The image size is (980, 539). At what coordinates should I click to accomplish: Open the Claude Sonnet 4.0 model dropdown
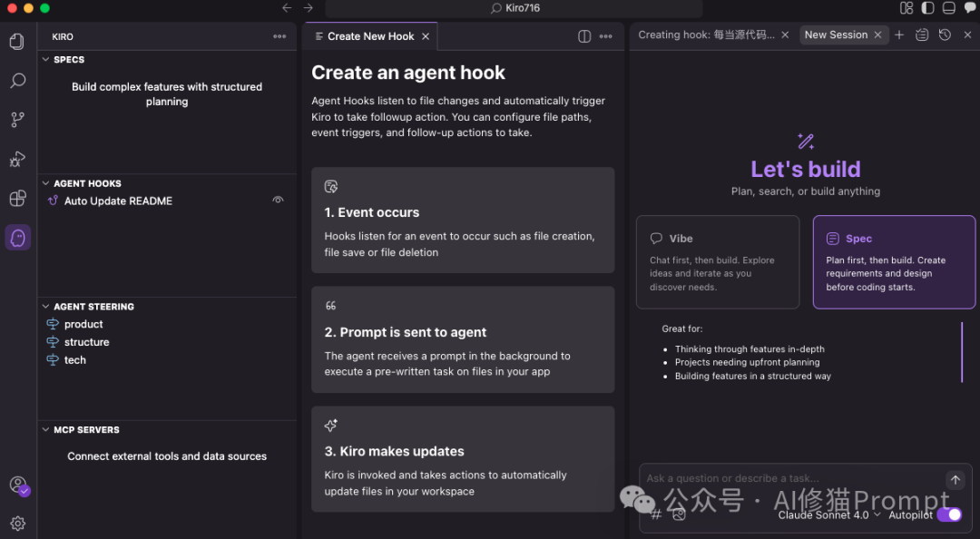tap(828, 515)
